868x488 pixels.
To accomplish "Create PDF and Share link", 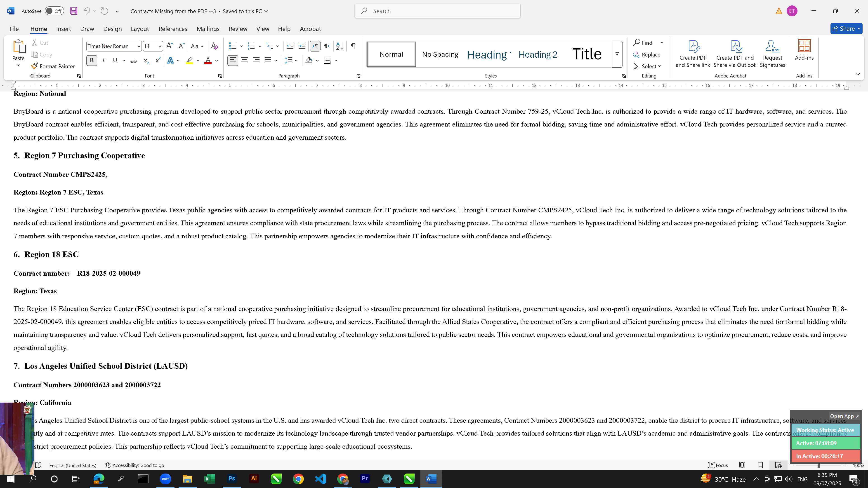I will pyautogui.click(x=693, y=54).
